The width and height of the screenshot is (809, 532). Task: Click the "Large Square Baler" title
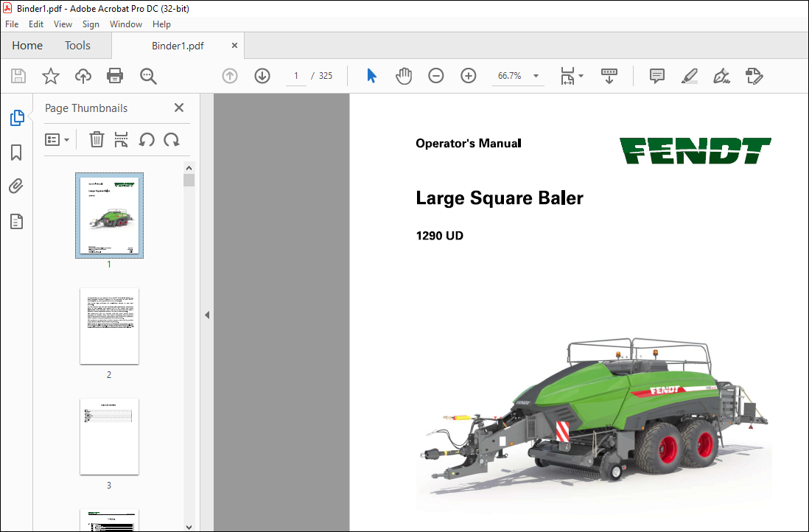point(500,198)
